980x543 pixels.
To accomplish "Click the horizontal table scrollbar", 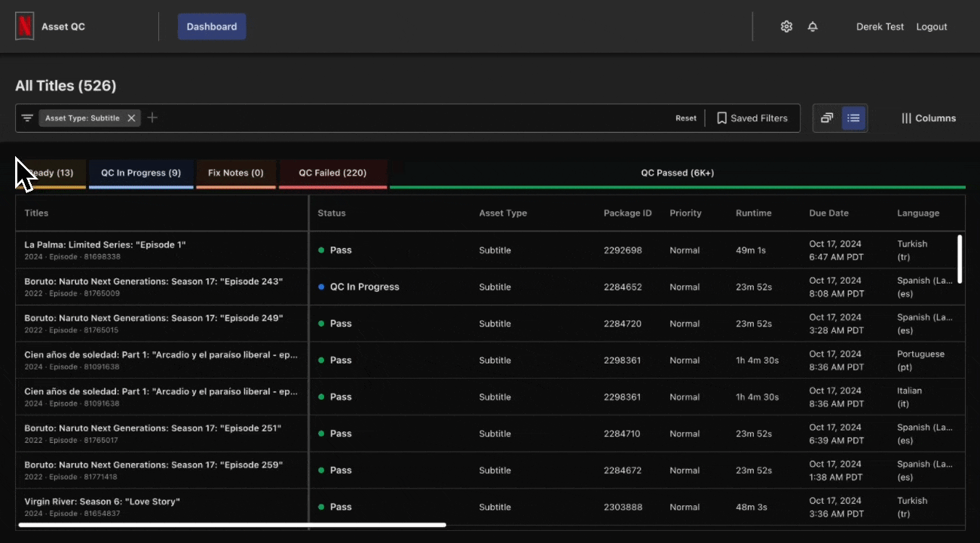I will [x=232, y=525].
